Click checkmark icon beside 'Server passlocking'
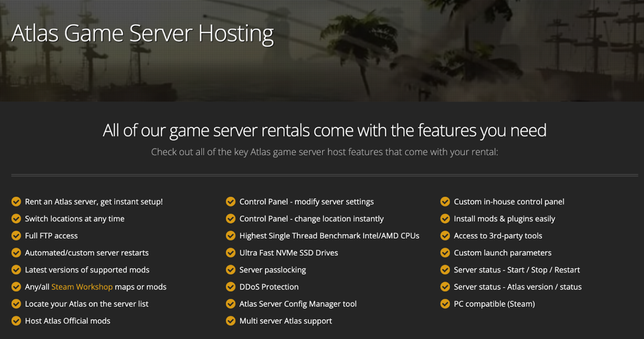The image size is (644, 339). (x=231, y=270)
